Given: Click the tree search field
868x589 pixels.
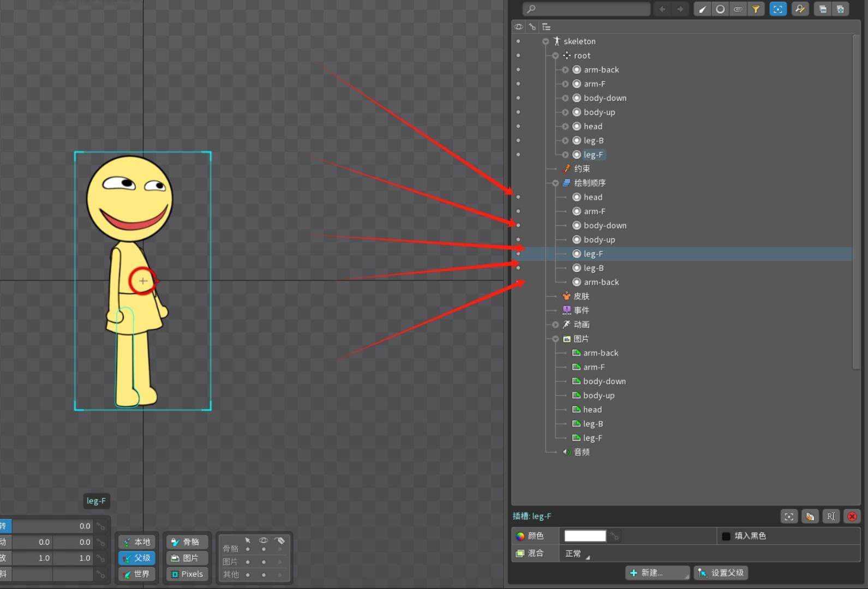Looking at the screenshot, I should click(x=586, y=9).
